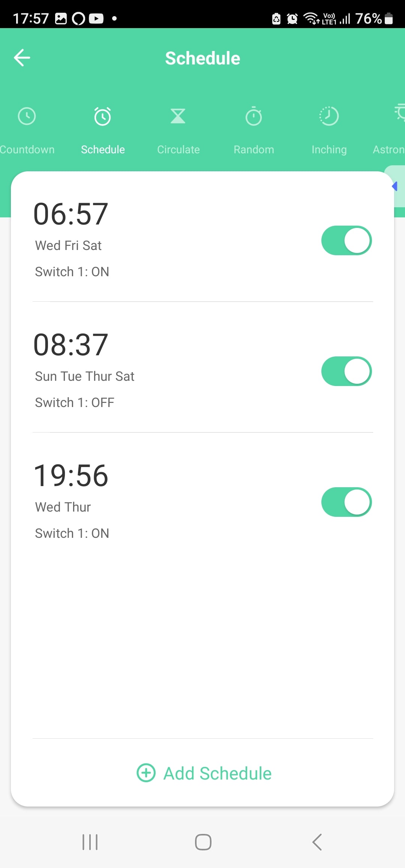
Task: Open the Astronomical icon at right edge
Action: click(400, 112)
